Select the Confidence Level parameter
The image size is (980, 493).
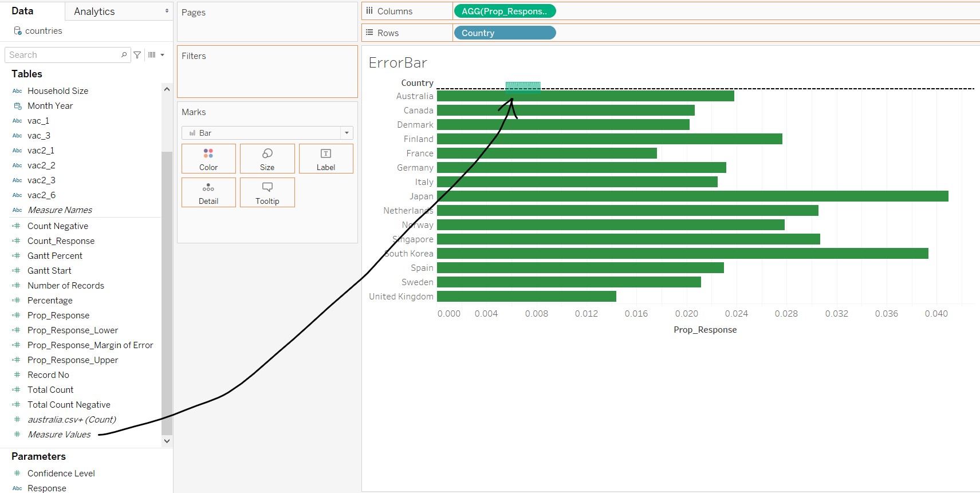tap(61, 474)
